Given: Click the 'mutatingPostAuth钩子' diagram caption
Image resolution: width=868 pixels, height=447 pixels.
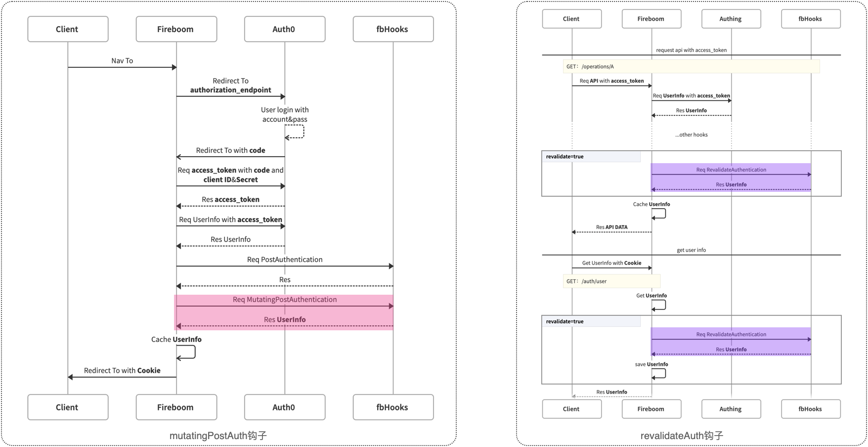Looking at the screenshot, I should coord(218,436).
